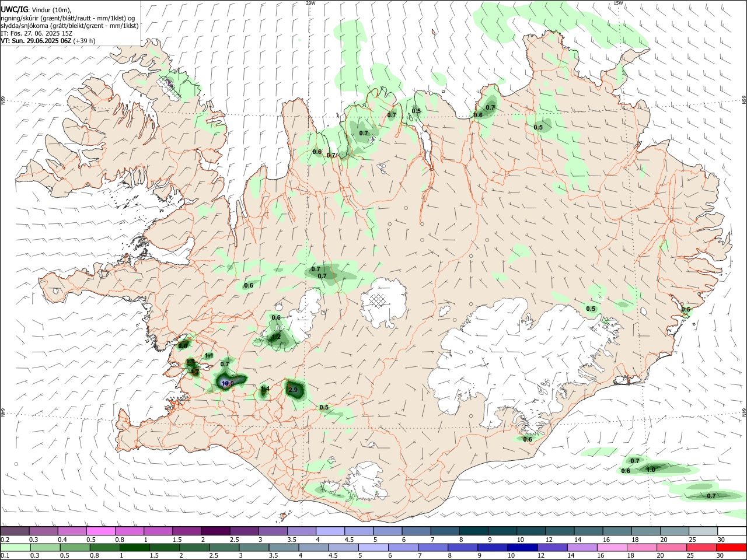The image size is (747, 560).
Task: Click the "IT: Fös. 27. 06. 2025 15Z" line
Action: point(36,33)
